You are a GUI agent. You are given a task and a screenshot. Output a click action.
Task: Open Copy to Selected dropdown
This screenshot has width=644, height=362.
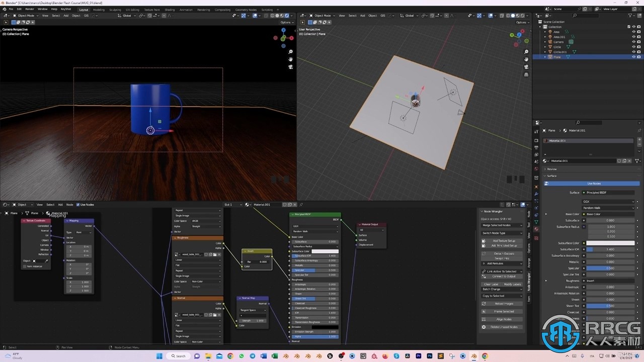pos(502,296)
